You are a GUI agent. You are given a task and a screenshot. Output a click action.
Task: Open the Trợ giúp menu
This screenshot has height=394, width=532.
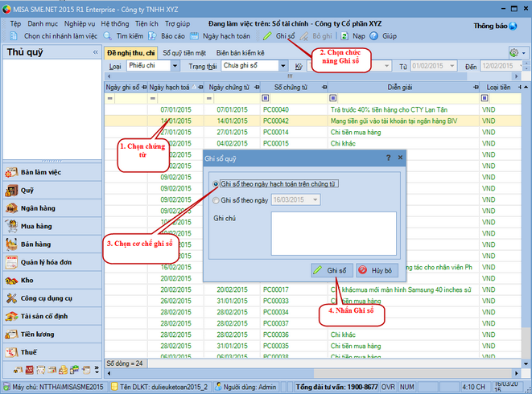click(177, 24)
